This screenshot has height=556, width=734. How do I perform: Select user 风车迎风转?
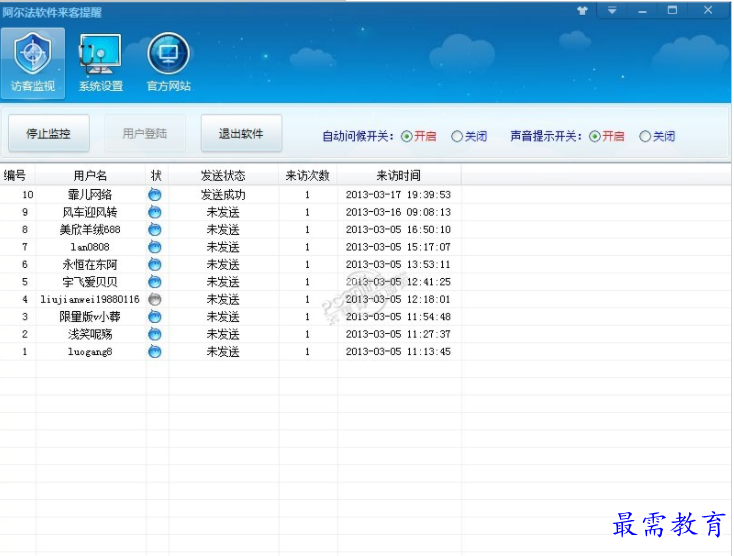90,212
